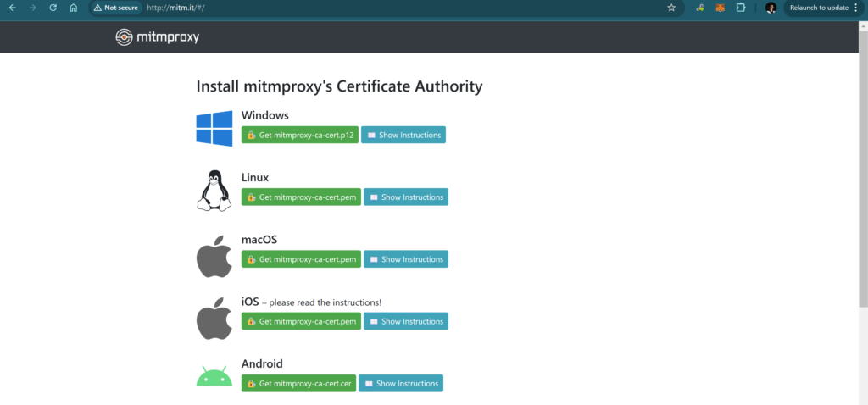Image resolution: width=868 pixels, height=405 pixels.
Task: Click the Android robot icon
Action: 214,376
